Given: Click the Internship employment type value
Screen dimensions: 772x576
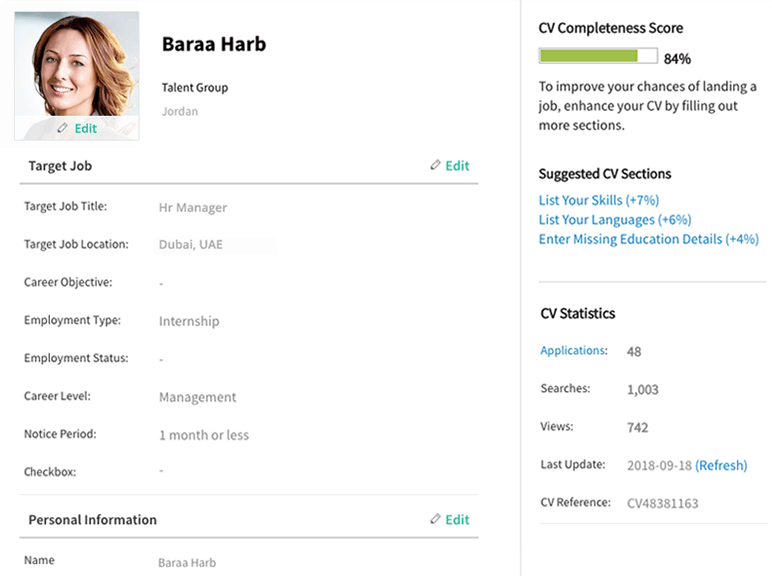Looking at the screenshot, I should coord(189,321).
